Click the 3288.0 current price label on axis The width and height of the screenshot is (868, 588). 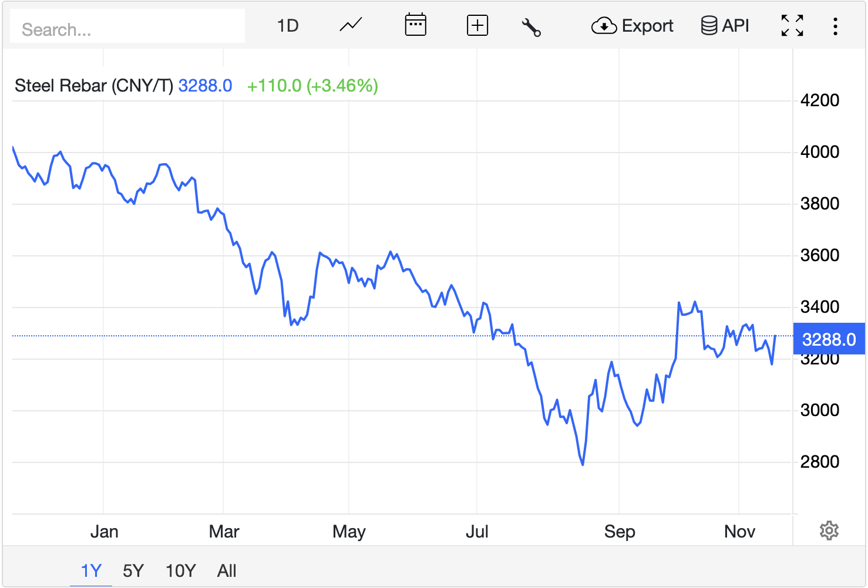[829, 339]
